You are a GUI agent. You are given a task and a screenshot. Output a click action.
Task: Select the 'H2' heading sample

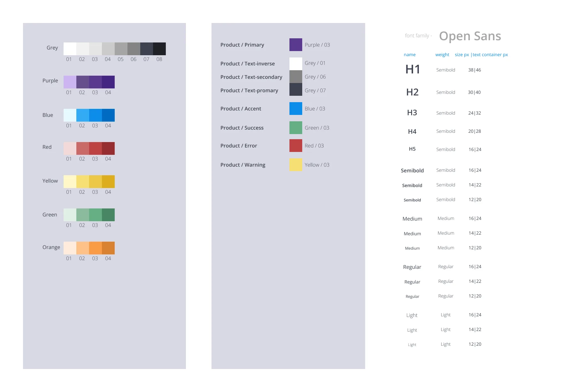click(x=412, y=92)
